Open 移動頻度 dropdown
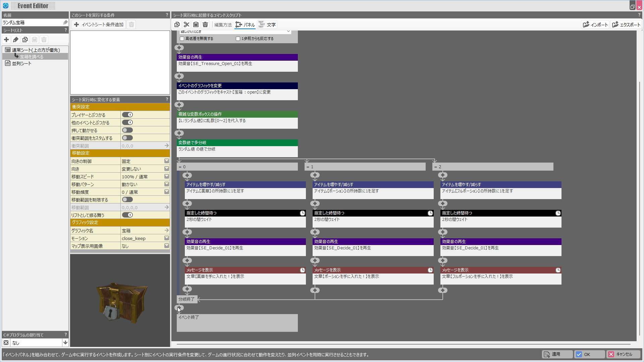Viewport: 644px width, 362px height. click(167, 192)
